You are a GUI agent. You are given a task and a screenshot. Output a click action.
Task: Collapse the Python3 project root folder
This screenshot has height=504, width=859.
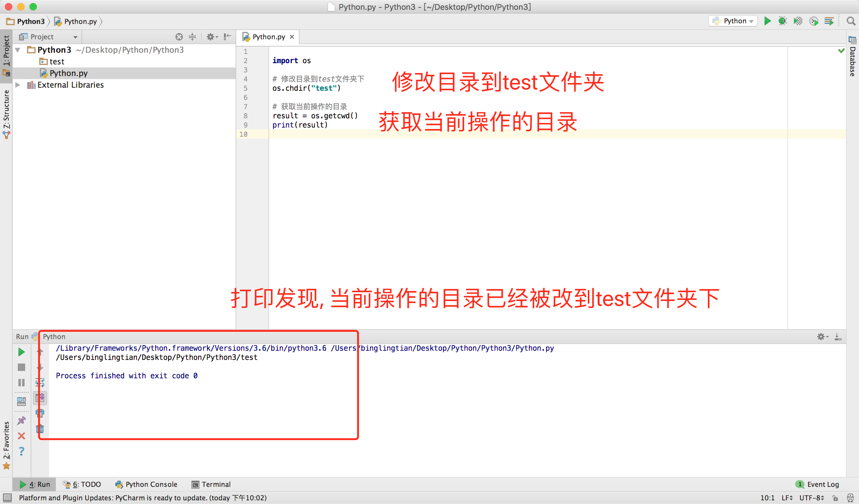[18, 50]
